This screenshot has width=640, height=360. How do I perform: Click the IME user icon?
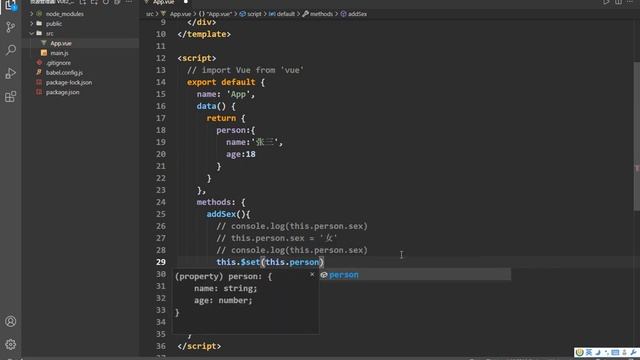click(624, 352)
